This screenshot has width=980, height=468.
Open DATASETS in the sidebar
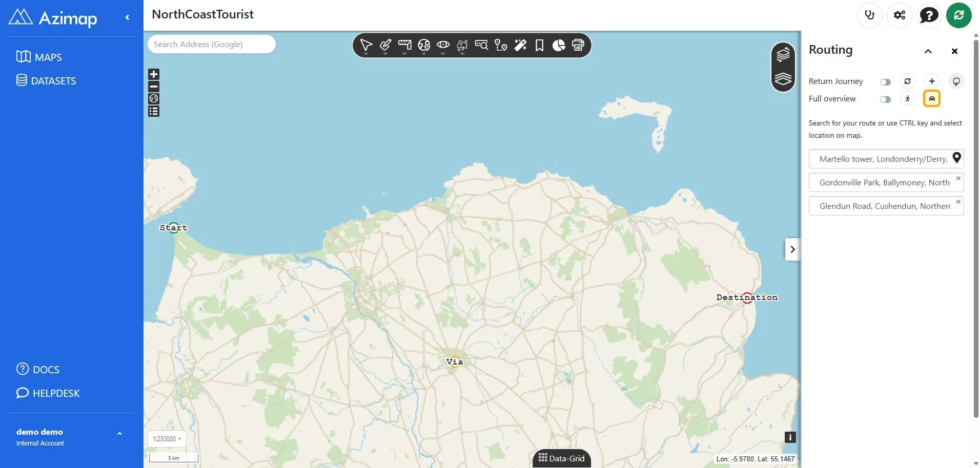point(46,80)
